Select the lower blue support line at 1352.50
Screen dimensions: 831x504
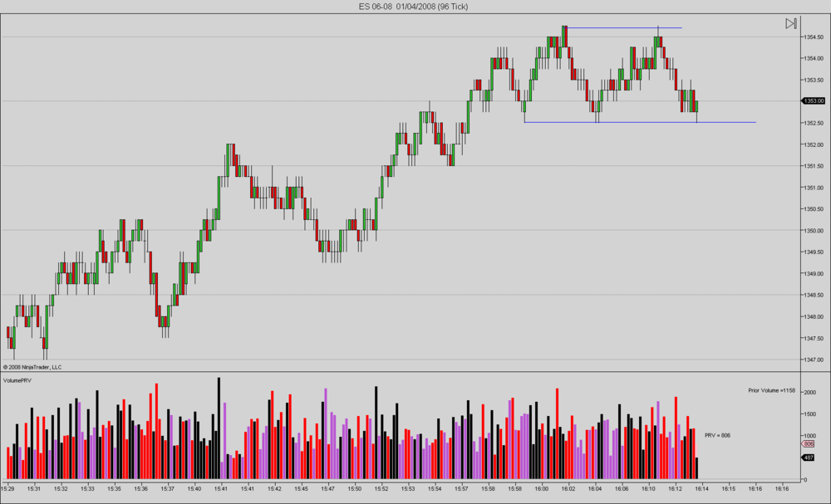pos(640,122)
